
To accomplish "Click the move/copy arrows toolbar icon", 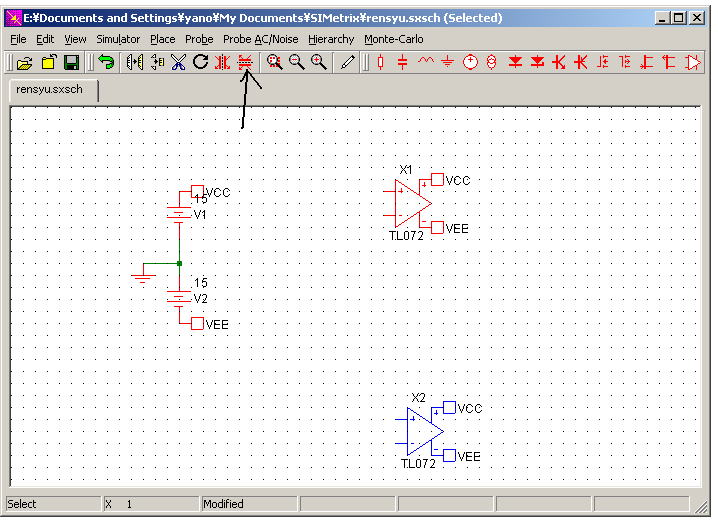I will tap(157, 62).
